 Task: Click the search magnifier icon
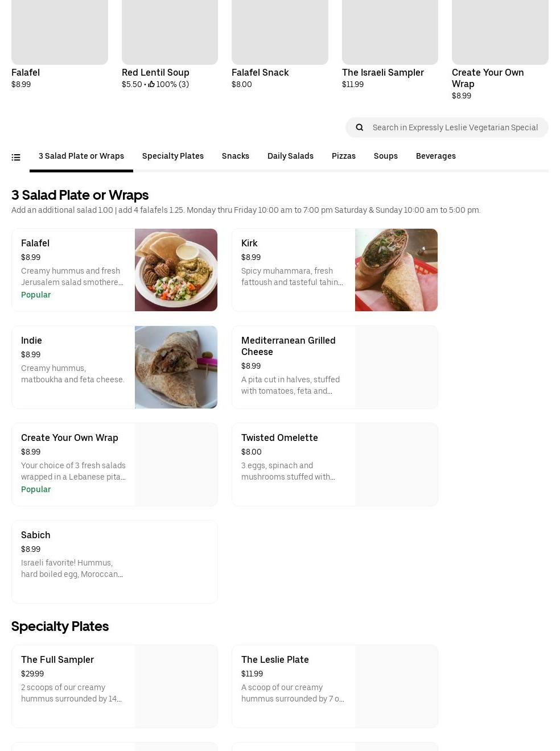(360, 127)
